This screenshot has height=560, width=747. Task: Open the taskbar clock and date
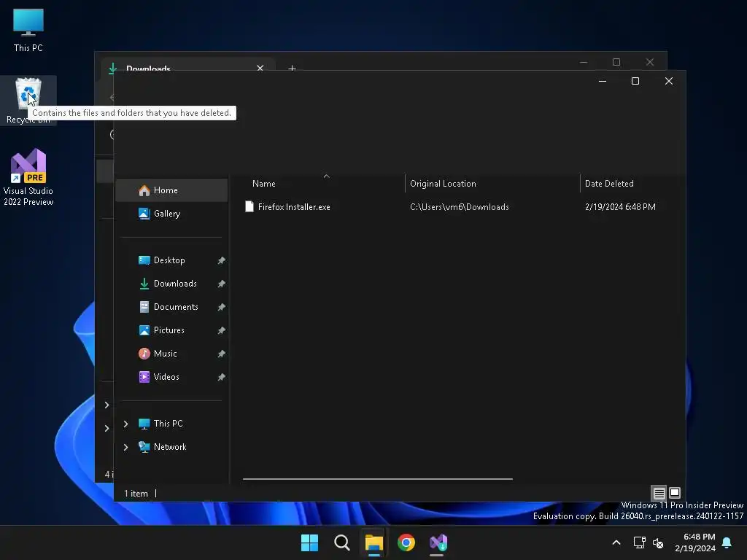coord(695,542)
